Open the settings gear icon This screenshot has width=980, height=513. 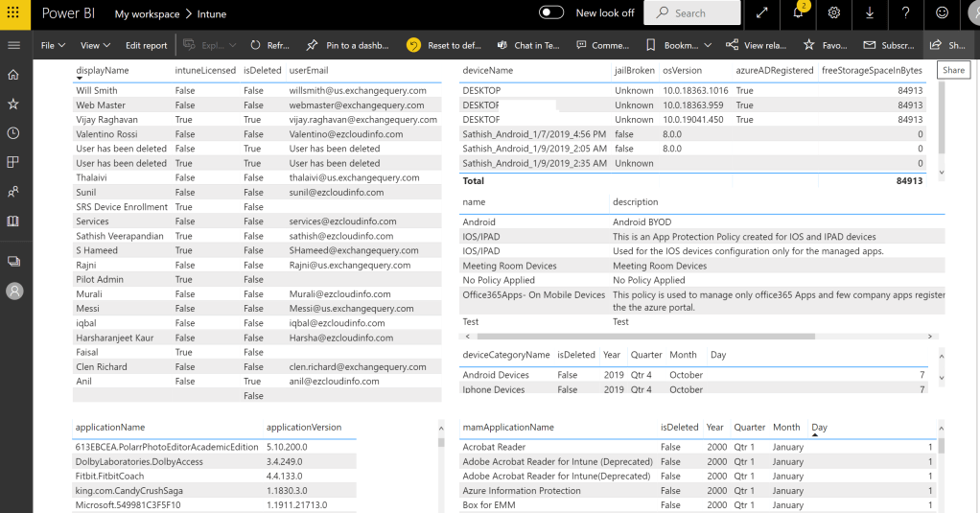(834, 13)
